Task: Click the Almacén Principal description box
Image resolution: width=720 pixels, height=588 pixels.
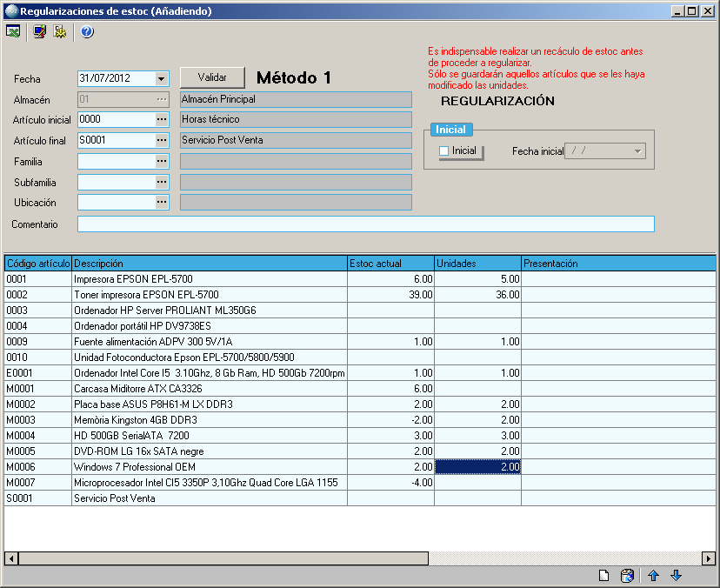Action: (x=297, y=99)
